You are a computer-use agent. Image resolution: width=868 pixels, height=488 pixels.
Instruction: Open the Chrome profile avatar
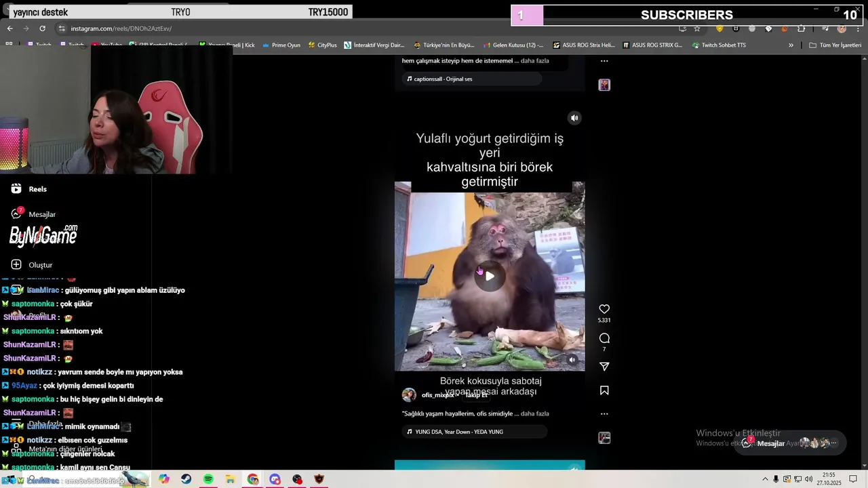pos(842,28)
